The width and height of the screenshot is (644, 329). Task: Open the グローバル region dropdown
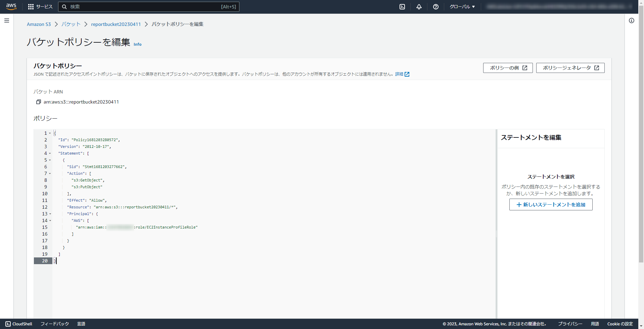tap(462, 6)
